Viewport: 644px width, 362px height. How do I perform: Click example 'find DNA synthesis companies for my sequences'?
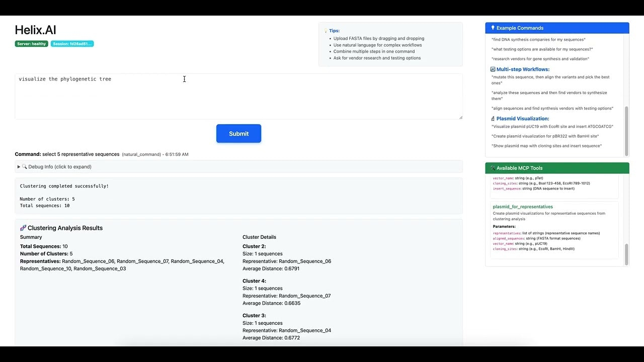[538, 39]
